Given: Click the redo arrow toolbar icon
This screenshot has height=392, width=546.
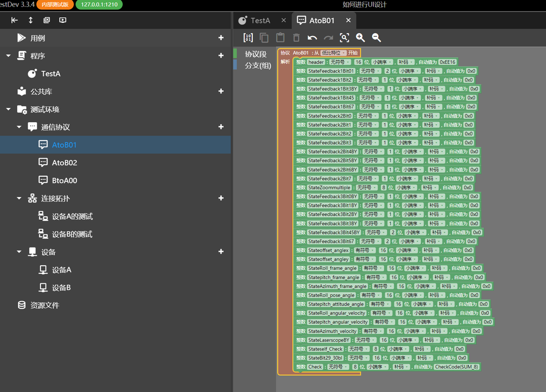Looking at the screenshot, I should tap(329, 37).
